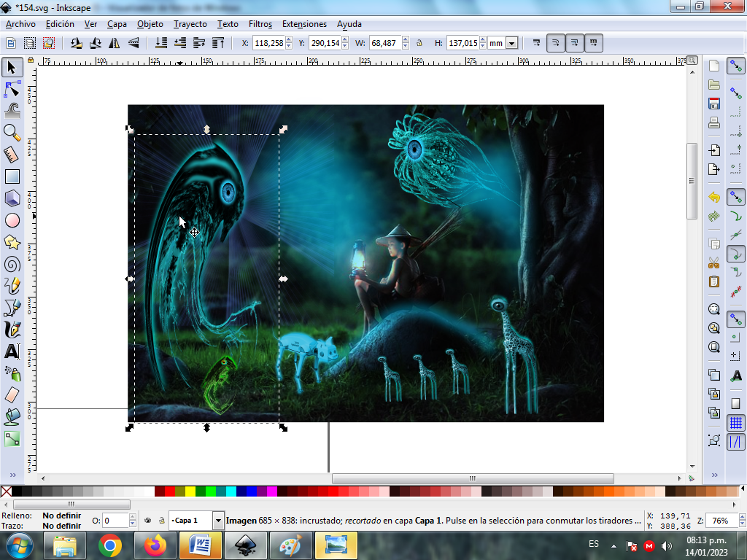
Task: Increase the height H stepper
Action: [x=483, y=39]
